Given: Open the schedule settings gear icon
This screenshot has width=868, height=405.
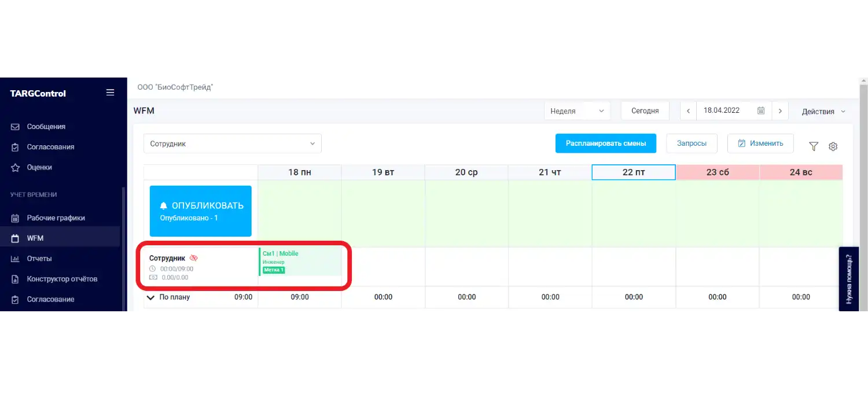Looking at the screenshot, I should pos(833,146).
